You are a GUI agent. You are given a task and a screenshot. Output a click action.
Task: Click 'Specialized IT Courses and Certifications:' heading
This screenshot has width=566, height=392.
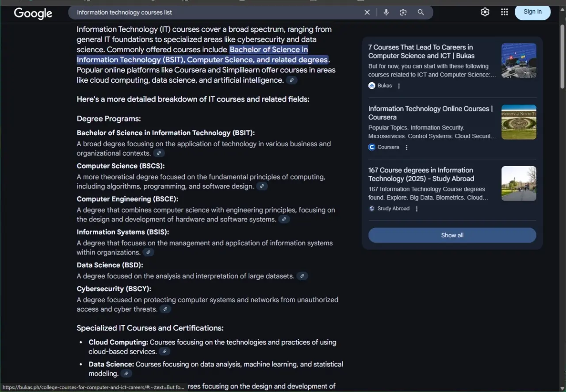click(150, 328)
